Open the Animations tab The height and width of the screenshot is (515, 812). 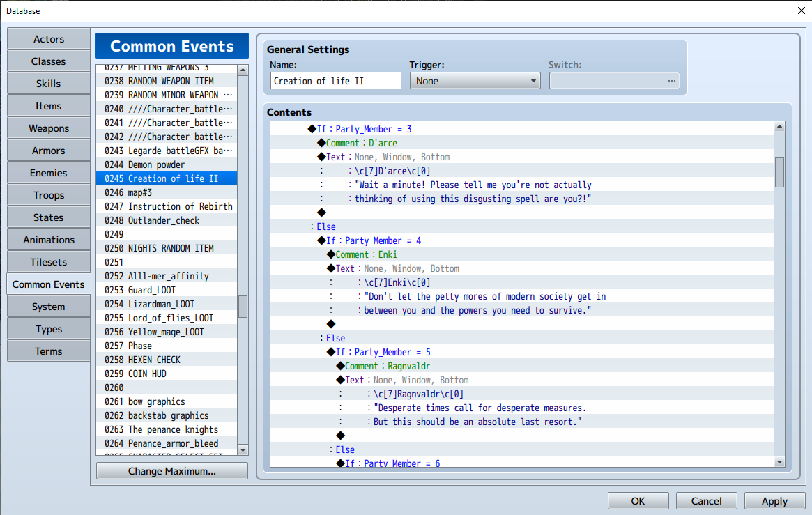click(x=49, y=240)
